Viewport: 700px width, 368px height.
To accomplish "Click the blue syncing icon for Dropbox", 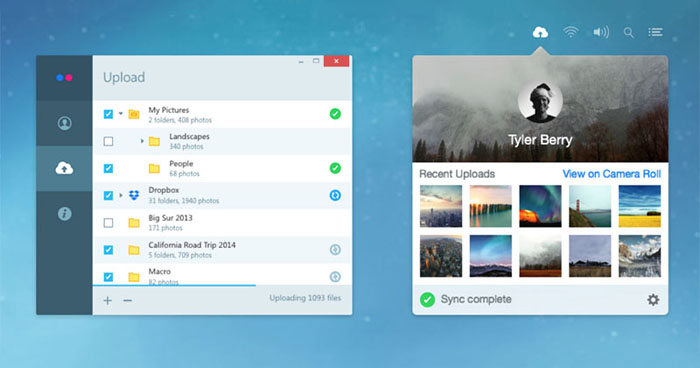I will pos(335,195).
